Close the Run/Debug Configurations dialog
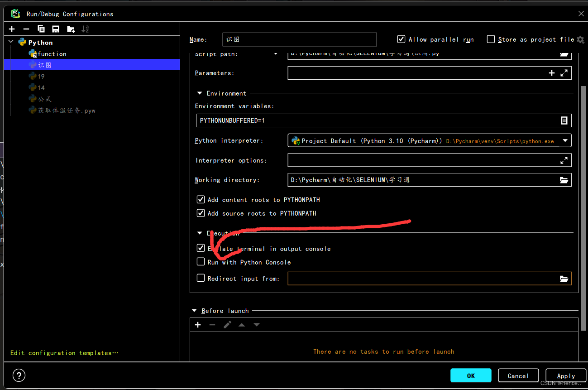The height and width of the screenshot is (390, 588). coord(581,14)
